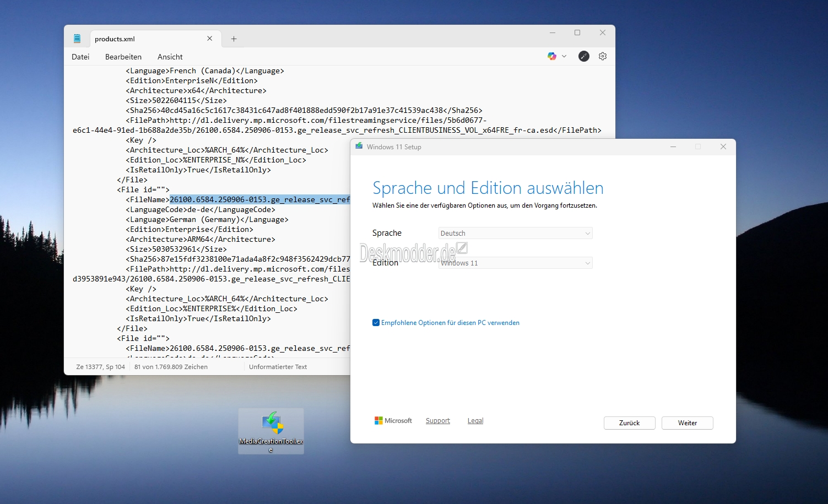Expand the Copilot dropdown chevron in Notepad

tap(564, 56)
